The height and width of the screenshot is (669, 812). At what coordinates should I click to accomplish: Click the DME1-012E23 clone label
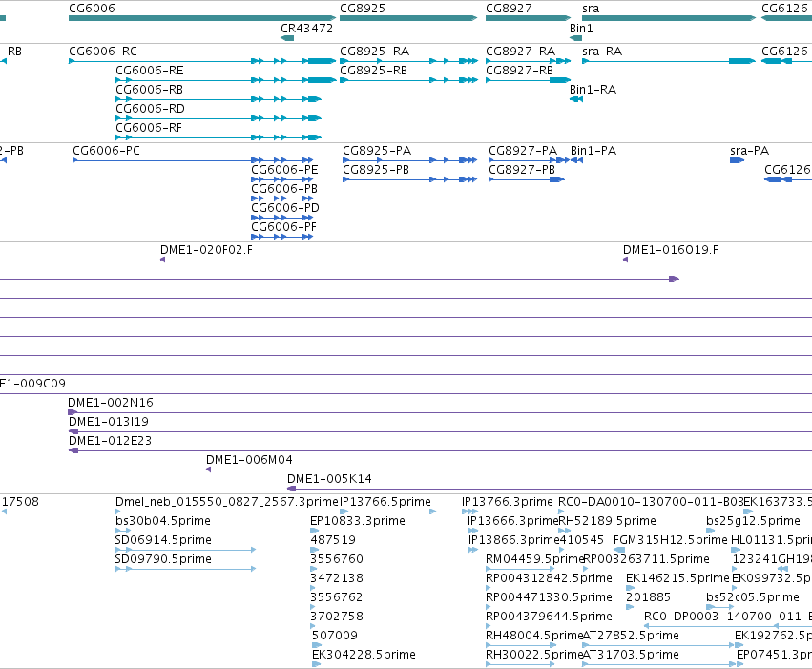click(x=110, y=441)
